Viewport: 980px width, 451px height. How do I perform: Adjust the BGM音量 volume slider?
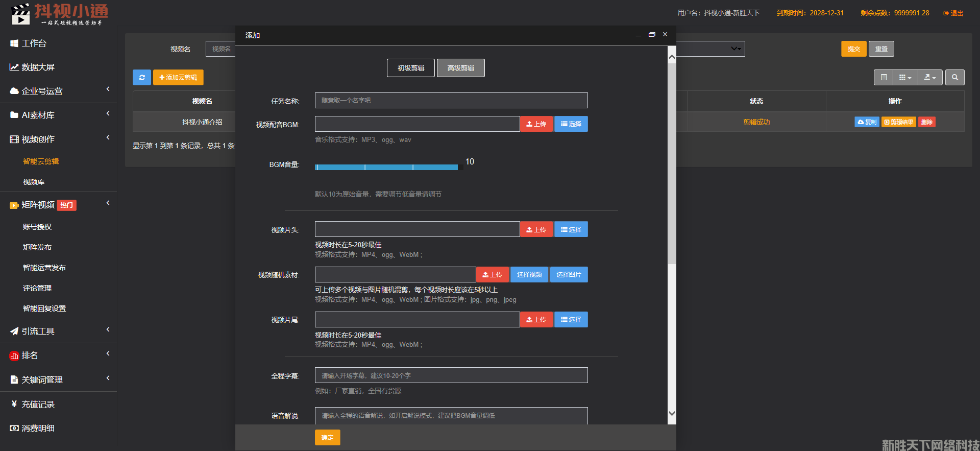point(386,167)
